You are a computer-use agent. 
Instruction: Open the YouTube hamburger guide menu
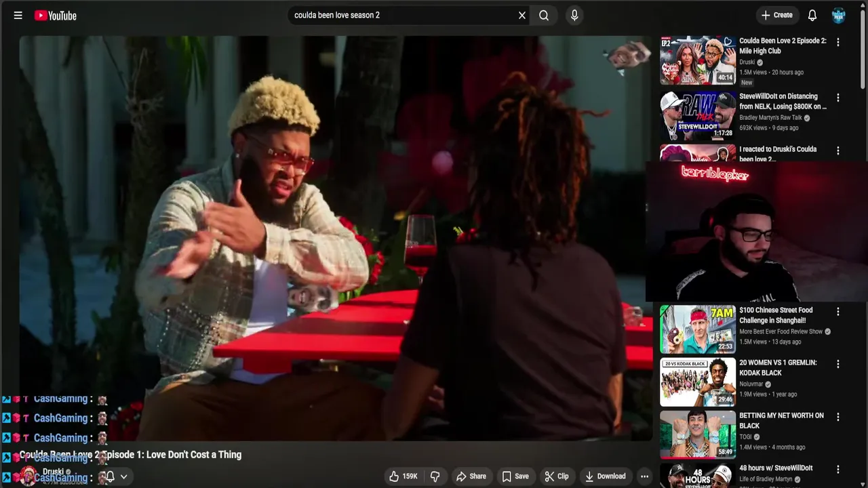pos(18,16)
